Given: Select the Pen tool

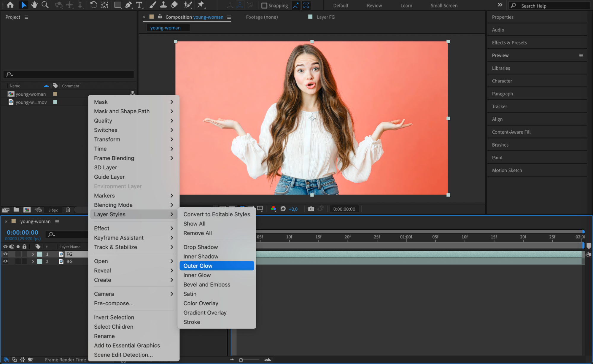Looking at the screenshot, I should click(128, 5).
